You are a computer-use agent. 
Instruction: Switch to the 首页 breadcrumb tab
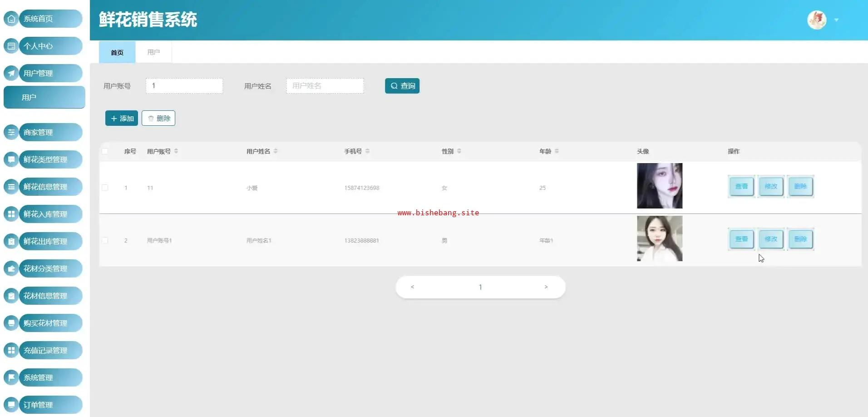pos(117,52)
